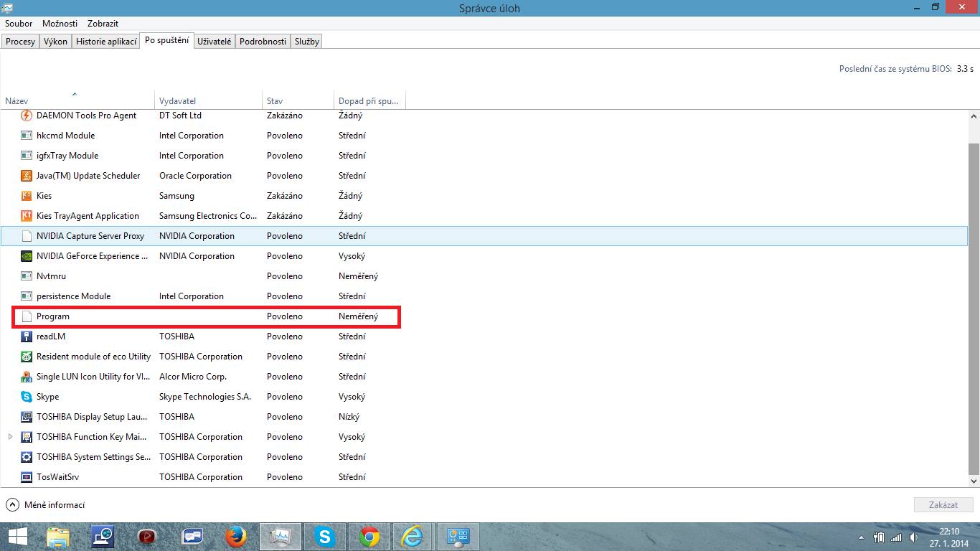Screen dimensions: 980x551
Task: Select TOSHIBA Display Setup icon
Action: click(27, 417)
